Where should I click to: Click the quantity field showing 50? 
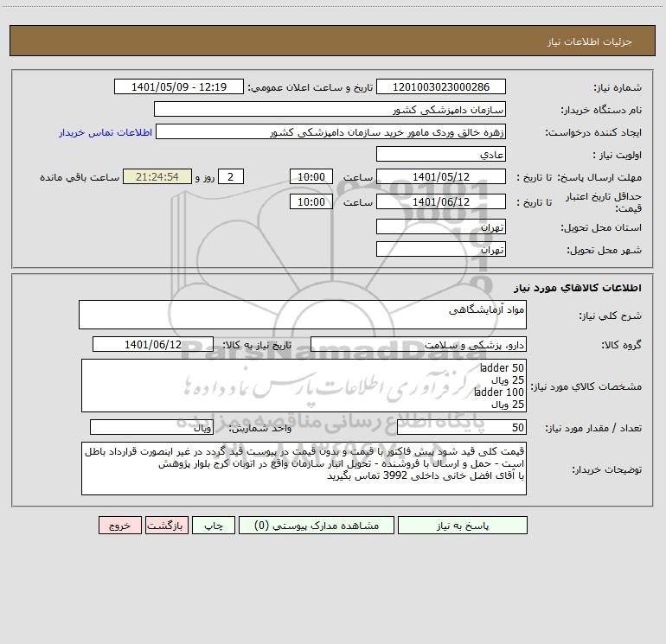pos(462,427)
